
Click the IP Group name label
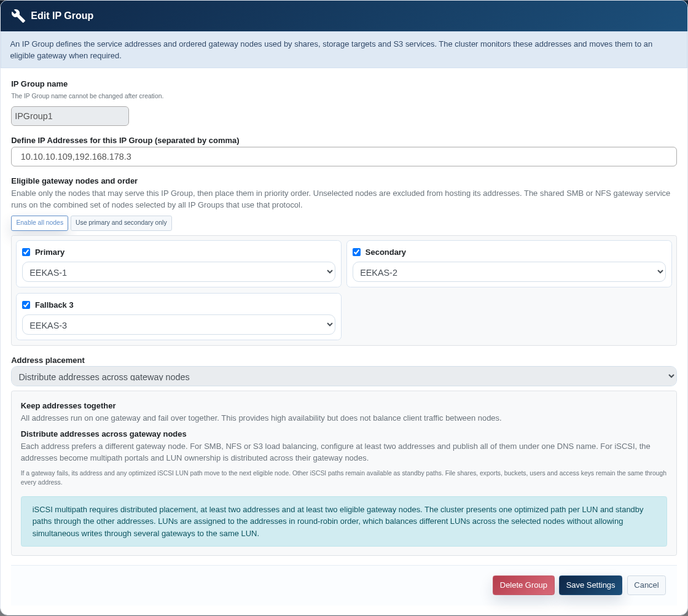[x=39, y=84]
